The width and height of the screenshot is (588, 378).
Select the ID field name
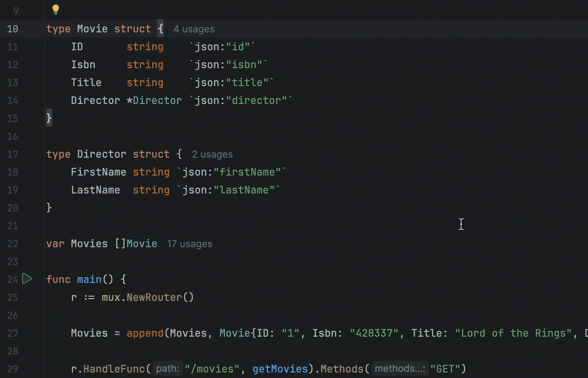[77, 47]
